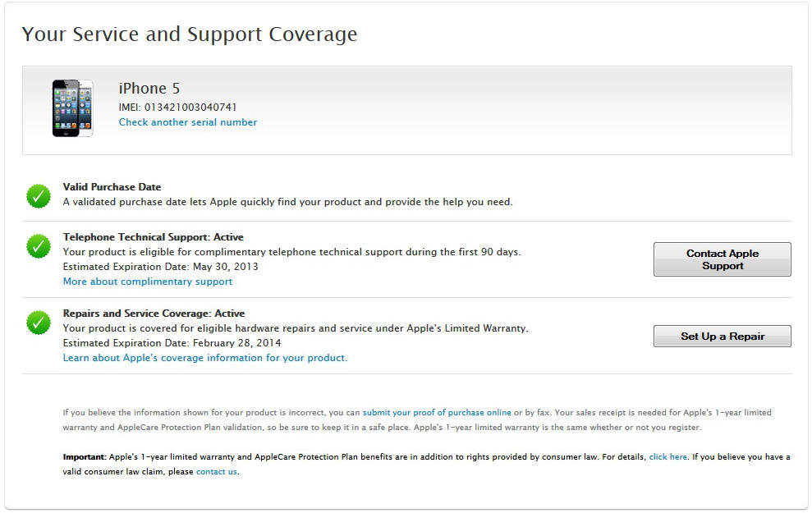The image size is (812, 513).
Task: Open submit your proof of purchase online link
Action: 437,413
